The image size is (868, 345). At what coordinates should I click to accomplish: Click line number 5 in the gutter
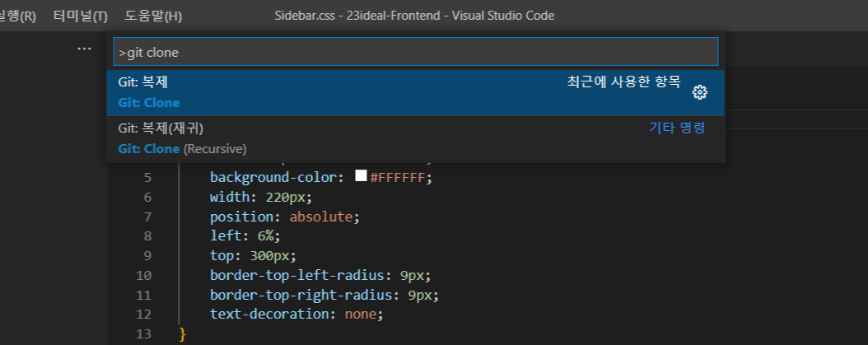(x=147, y=178)
